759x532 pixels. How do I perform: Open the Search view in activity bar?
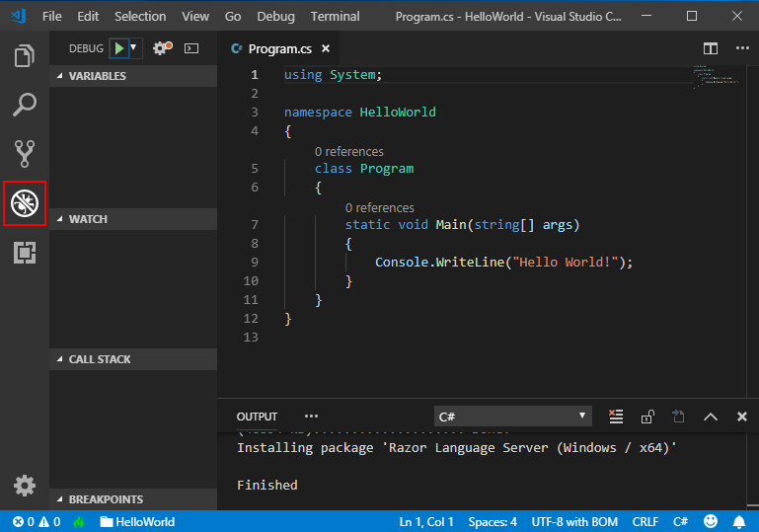click(x=24, y=105)
